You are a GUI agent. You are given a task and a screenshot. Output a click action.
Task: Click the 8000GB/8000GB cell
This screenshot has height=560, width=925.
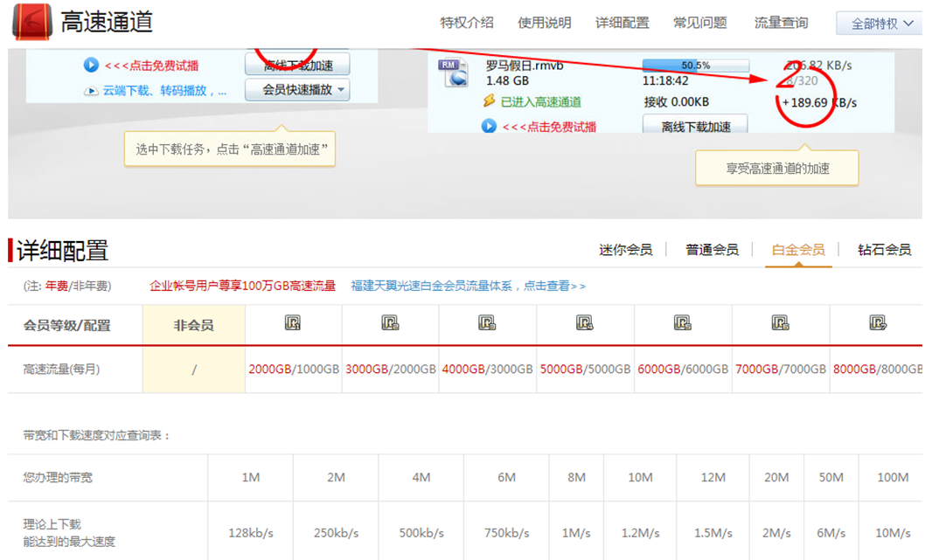878,369
